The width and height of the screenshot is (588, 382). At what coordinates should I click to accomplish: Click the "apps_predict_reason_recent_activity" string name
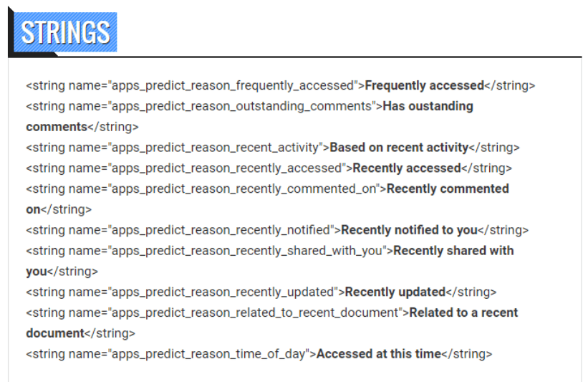pyautogui.click(x=215, y=148)
